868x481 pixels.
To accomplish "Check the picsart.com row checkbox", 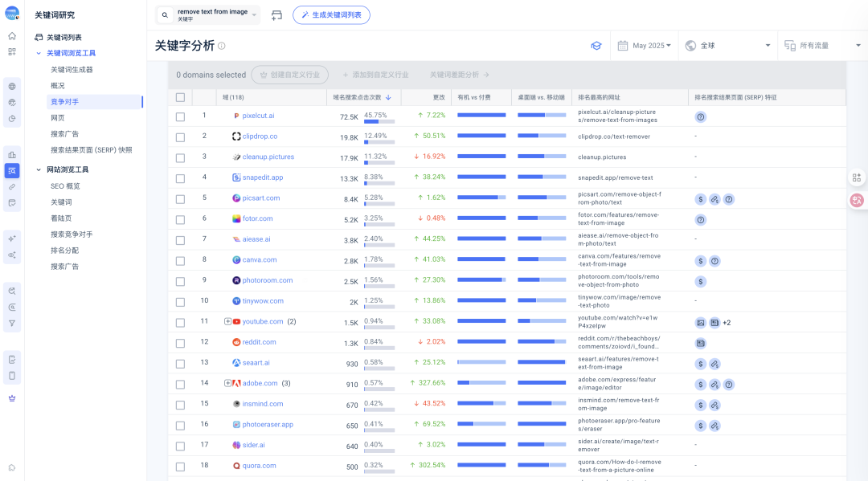I will coord(181,199).
